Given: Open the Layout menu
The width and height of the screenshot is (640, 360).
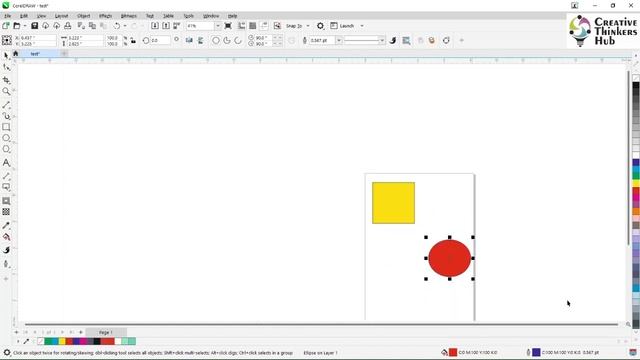Looking at the screenshot, I should (x=61, y=16).
